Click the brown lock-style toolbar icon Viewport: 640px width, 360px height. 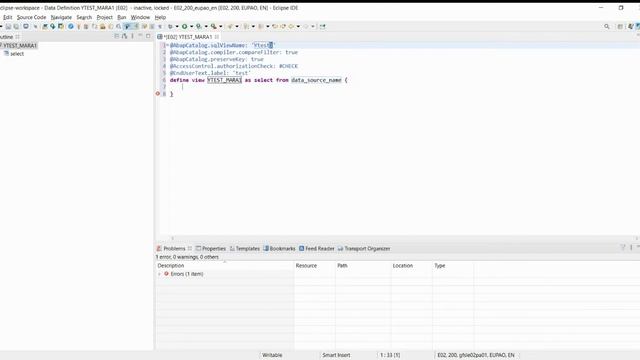102,27
